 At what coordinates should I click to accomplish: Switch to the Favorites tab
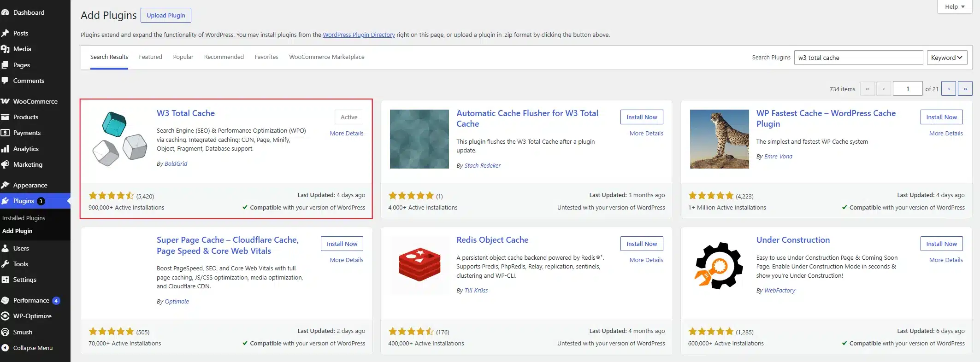pos(266,57)
